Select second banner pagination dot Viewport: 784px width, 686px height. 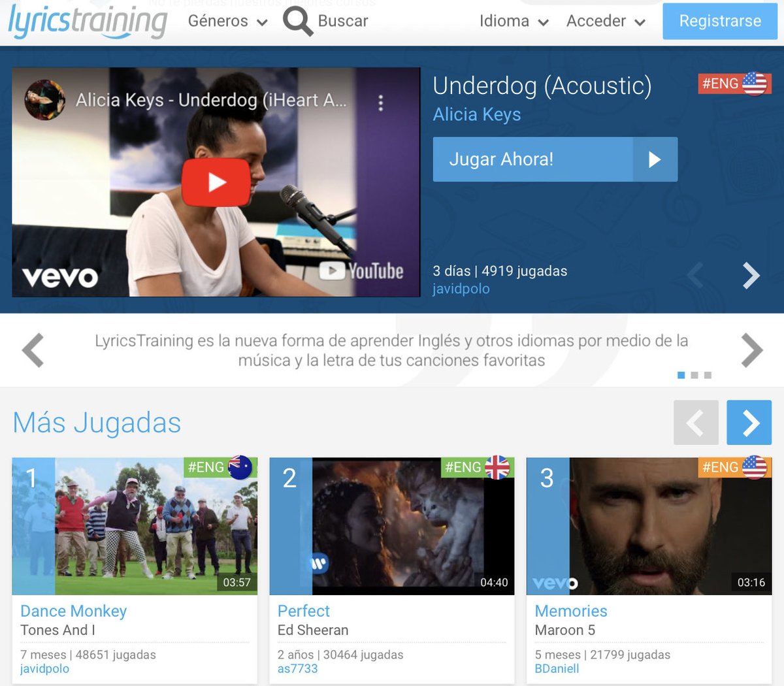point(694,375)
